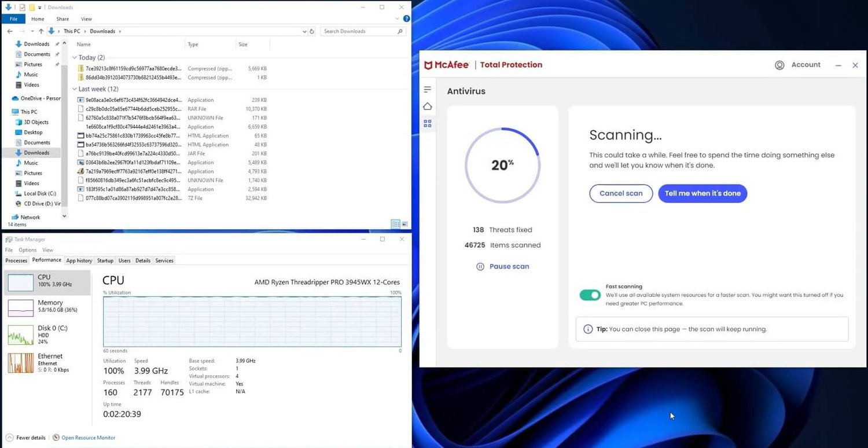The height and width of the screenshot is (448, 868).
Task: Open the McAfee Account menu
Action: (x=797, y=65)
